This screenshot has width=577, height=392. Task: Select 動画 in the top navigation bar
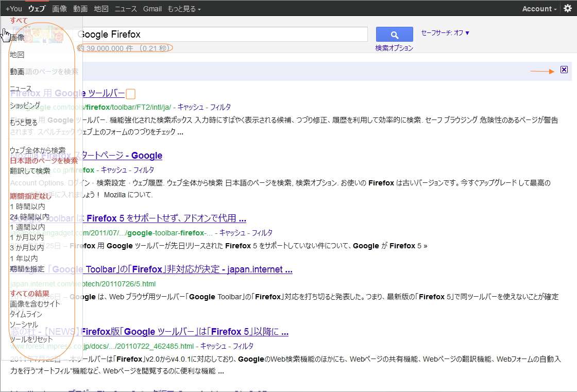[80, 9]
